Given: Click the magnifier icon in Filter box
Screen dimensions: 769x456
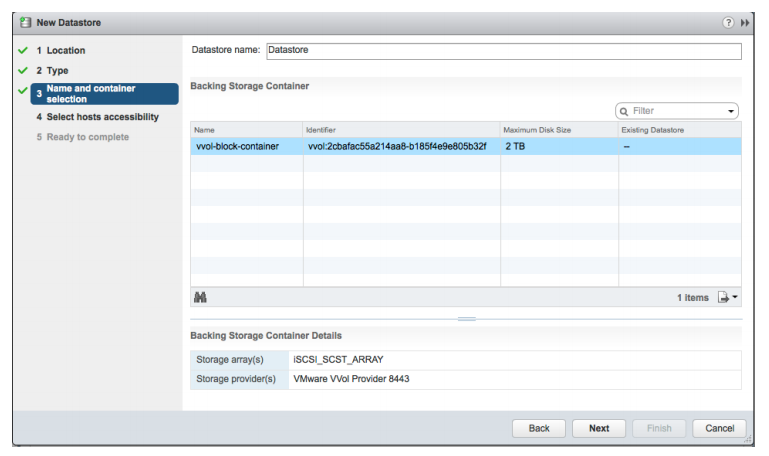Looking at the screenshot, I should pos(625,111).
